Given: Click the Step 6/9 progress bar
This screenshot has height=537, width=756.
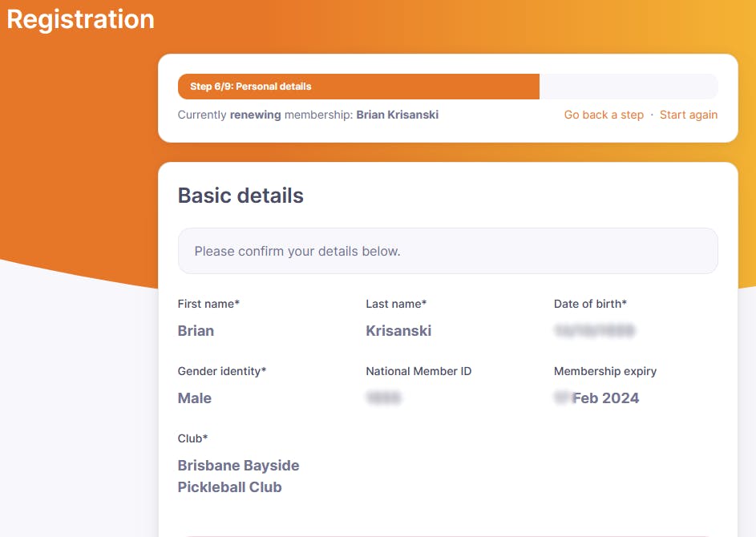Looking at the screenshot, I should [x=447, y=87].
